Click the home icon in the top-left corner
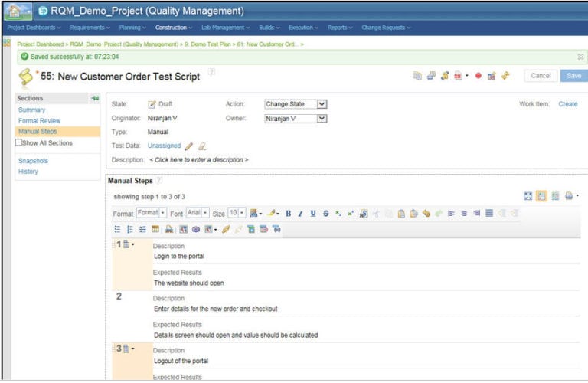The height and width of the screenshot is (383, 588). click(x=13, y=11)
